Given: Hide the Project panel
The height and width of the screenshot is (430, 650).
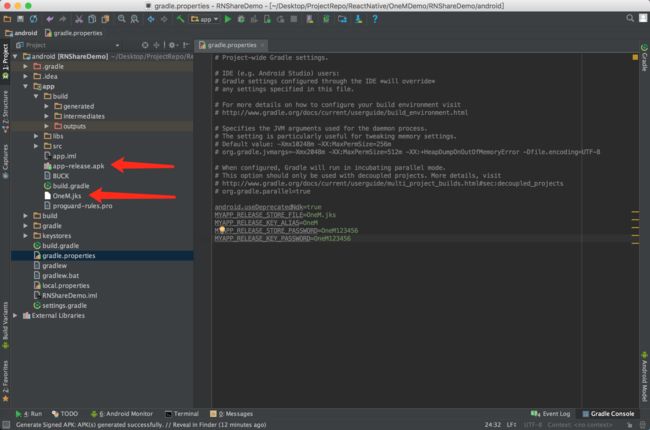Looking at the screenshot, I should pos(186,45).
